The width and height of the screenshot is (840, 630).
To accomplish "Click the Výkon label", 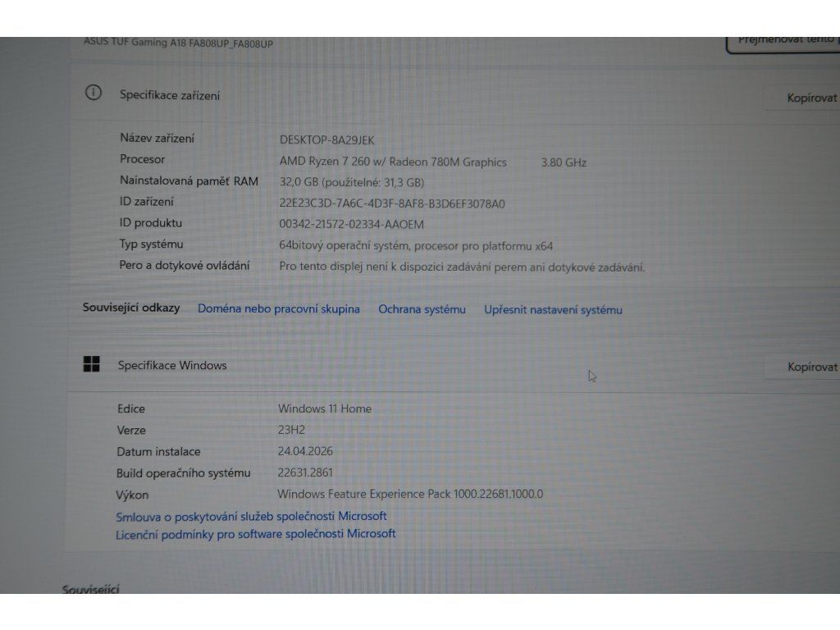I will click(x=132, y=495).
